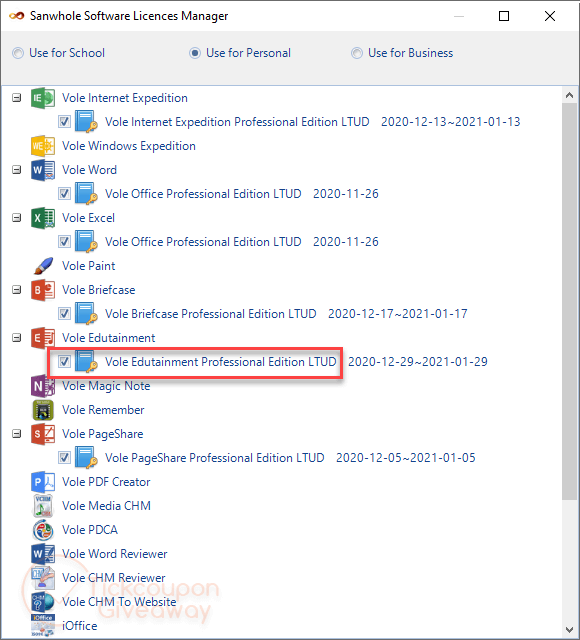Click PageShare Professional licence key icon
The width and height of the screenshot is (580, 640).
pyautogui.click(x=87, y=458)
